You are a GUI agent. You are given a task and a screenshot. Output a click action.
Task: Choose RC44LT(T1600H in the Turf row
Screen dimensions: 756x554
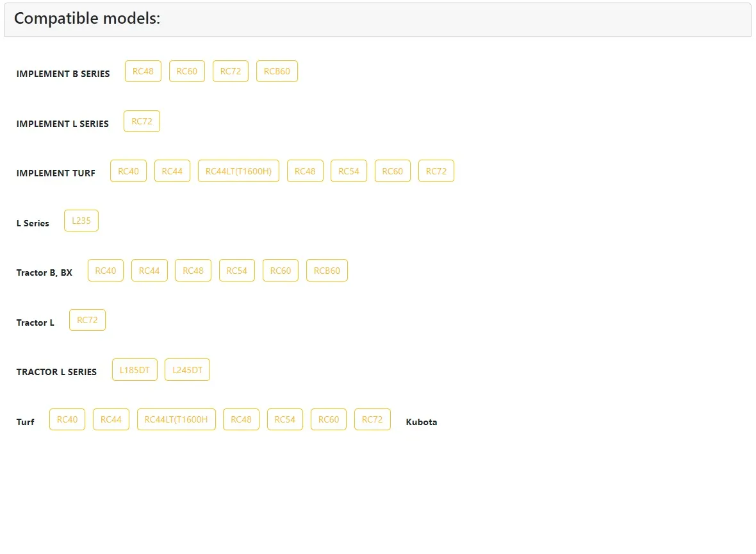176,419
